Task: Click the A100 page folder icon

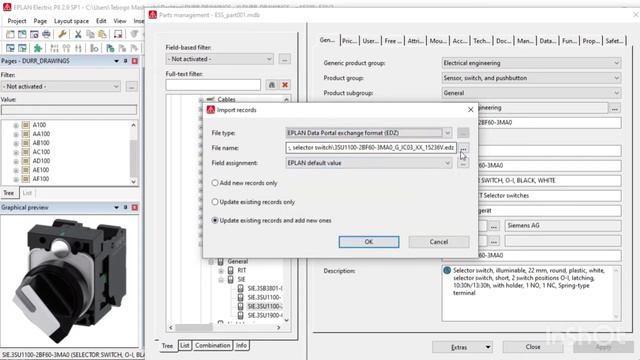Action: (26, 125)
